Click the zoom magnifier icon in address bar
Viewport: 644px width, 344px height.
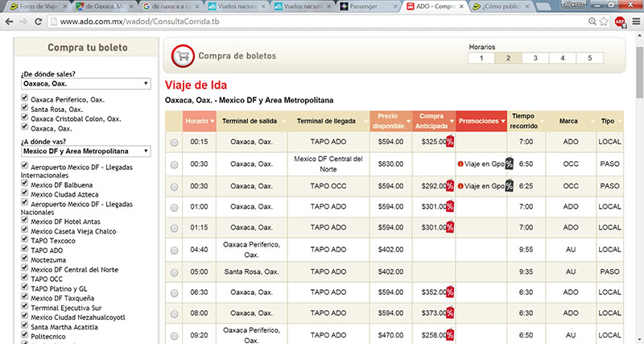click(592, 22)
